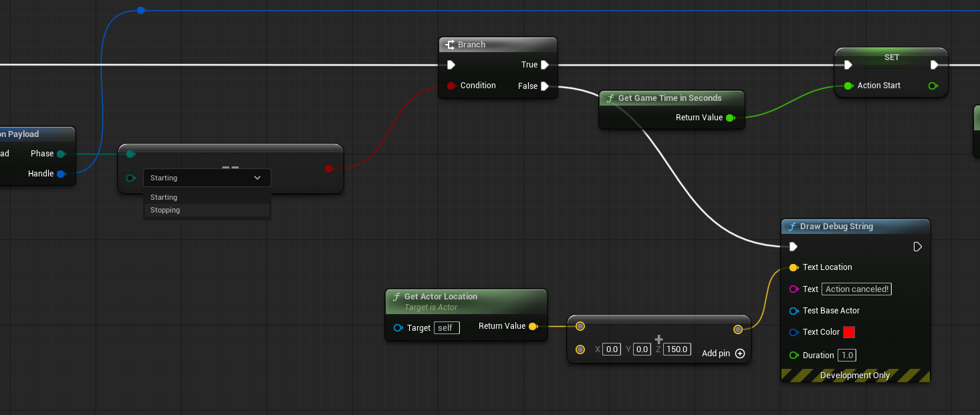The width and height of the screenshot is (980, 415).
Task: Choose Stopping from the dropdown list
Action: click(207, 210)
